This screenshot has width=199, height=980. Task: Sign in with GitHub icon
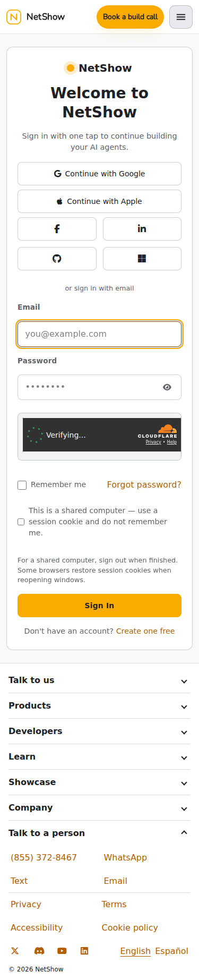coord(57,259)
